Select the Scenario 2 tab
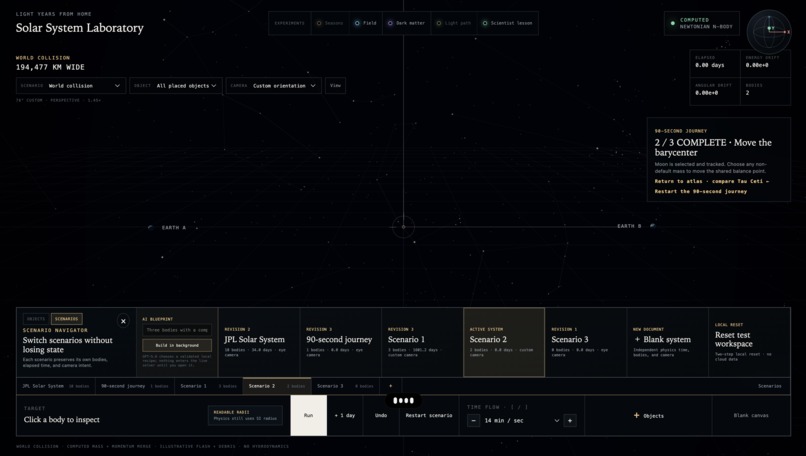 (277, 386)
